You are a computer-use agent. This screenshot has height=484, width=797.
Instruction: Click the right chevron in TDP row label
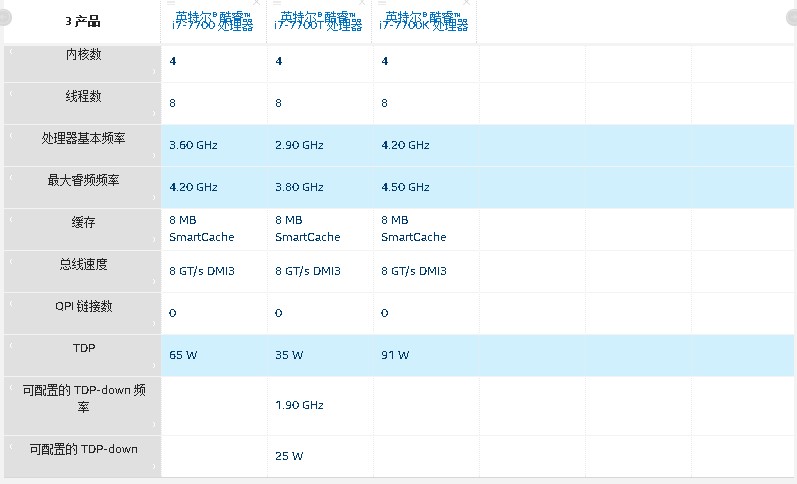tap(154, 366)
